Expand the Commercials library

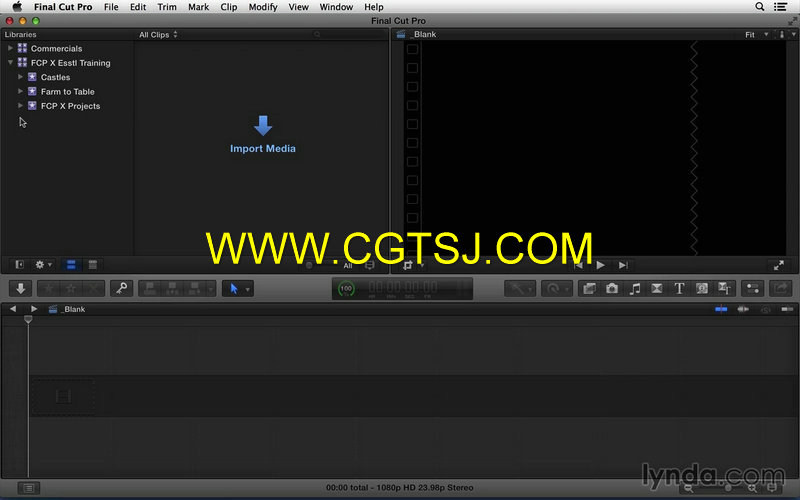10,48
